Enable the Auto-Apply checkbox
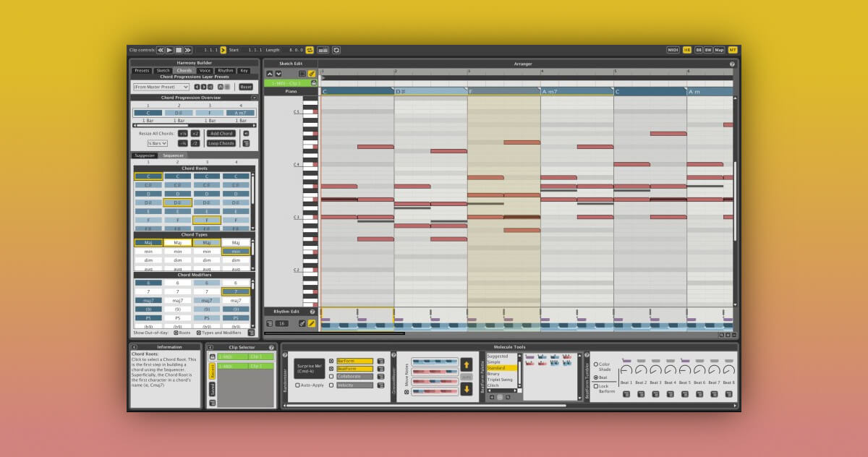868x457 pixels. 297,385
